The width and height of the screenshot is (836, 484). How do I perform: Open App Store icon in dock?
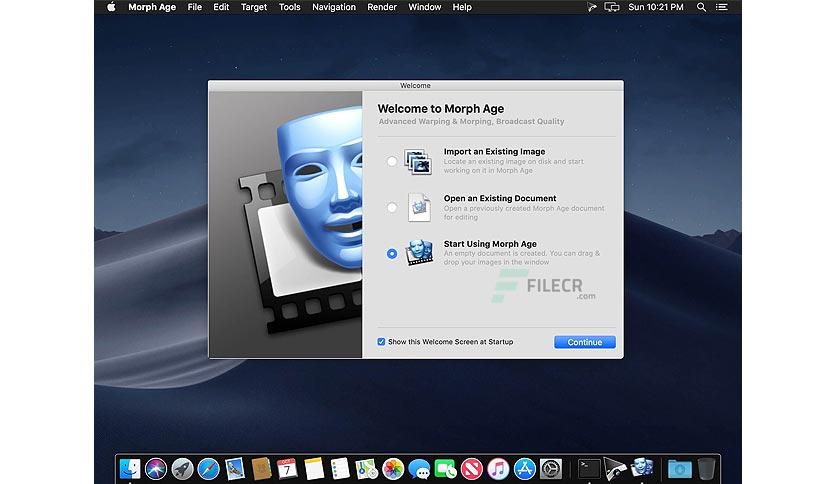[x=525, y=469]
